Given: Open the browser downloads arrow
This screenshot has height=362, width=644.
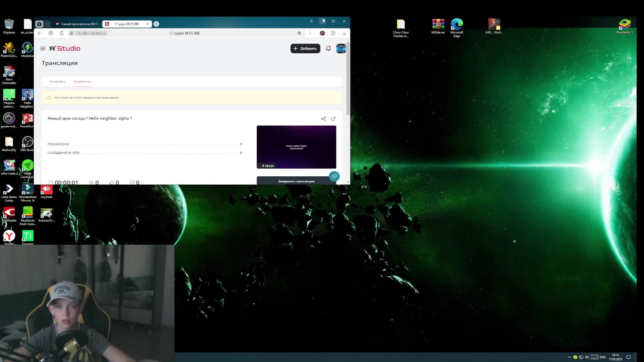Looking at the screenshot, I should (344, 33).
